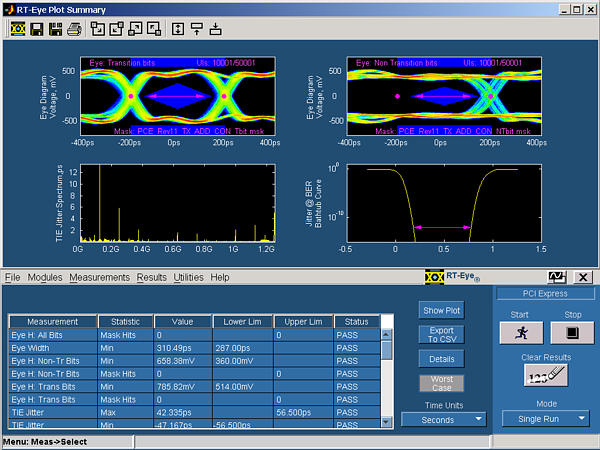
Task: Click the results table scroll down arrow
Action: tap(386, 422)
